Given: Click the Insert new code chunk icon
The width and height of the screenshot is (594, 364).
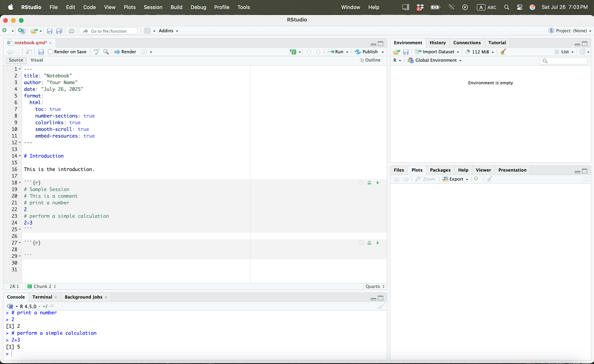Looking at the screenshot, I should coord(293,52).
